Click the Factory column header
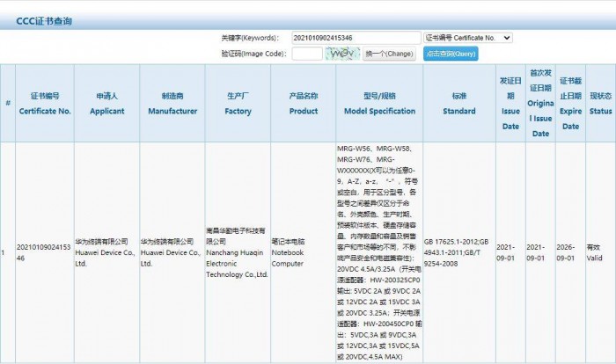This screenshot has width=616, height=364. tap(238, 103)
